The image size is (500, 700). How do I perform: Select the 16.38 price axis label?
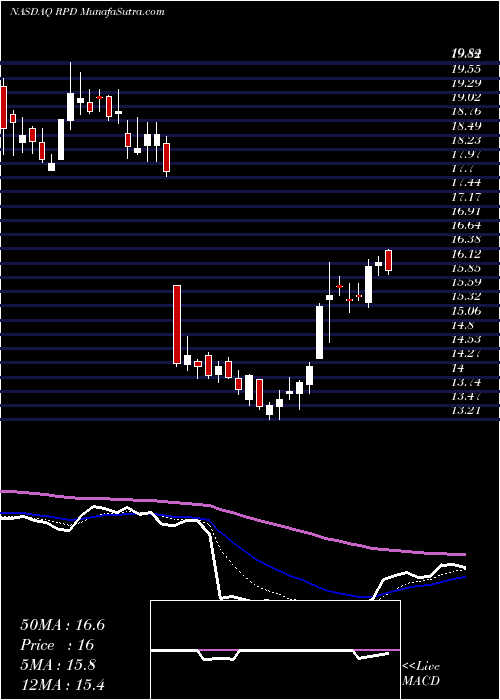pyautogui.click(x=466, y=240)
